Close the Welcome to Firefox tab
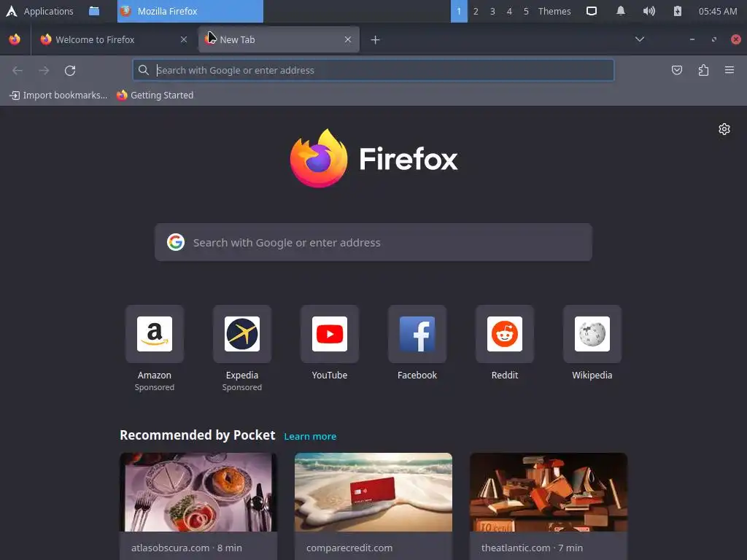This screenshot has height=560, width=747. tap(184, 39)
